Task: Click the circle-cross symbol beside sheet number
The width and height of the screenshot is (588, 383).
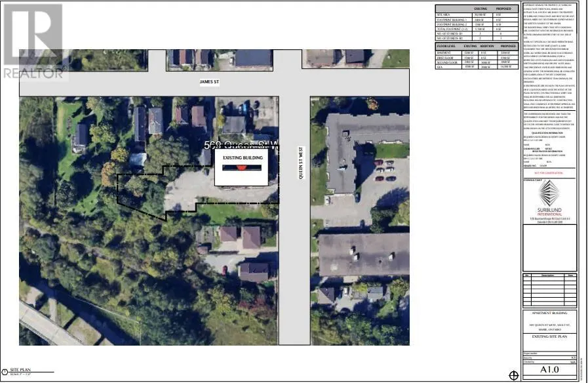Action: coord(513,375)
